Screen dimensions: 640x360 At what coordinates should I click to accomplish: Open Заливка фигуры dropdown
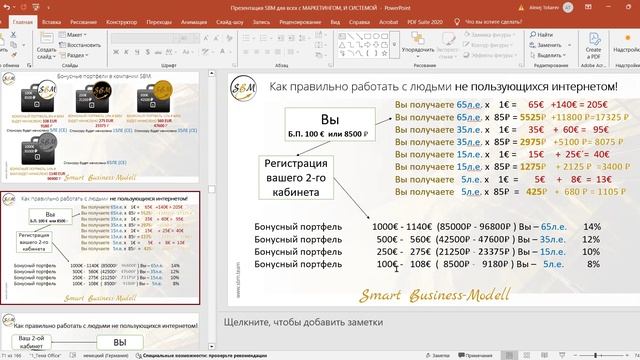(490, 35)
